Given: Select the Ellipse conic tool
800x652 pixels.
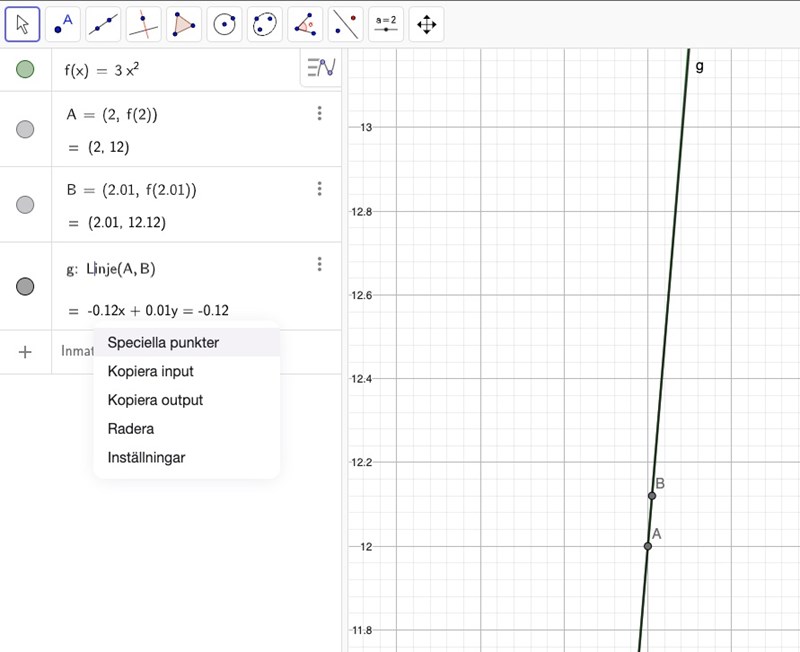Looking at the screenshot, I should (265, 24).
